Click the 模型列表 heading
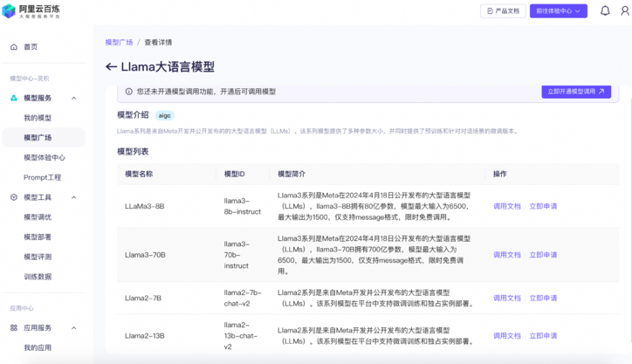Screen dimensions: 632x364 click(x=133, y=152)
